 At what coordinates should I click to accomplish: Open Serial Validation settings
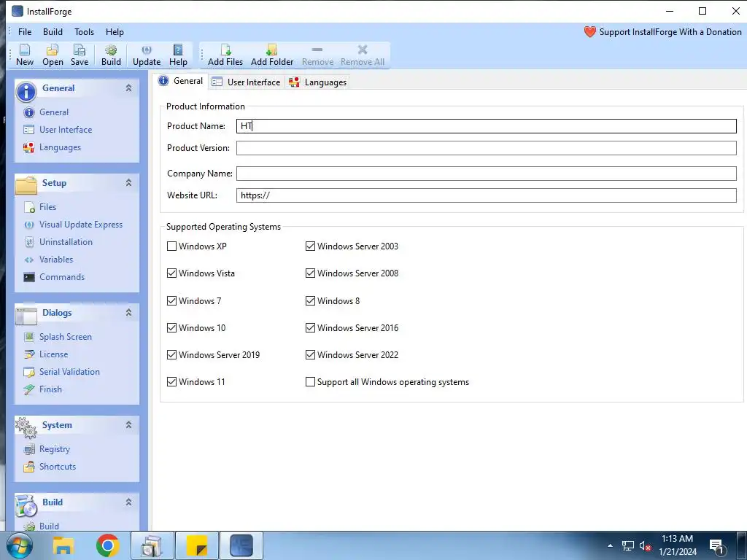[69, 372]
